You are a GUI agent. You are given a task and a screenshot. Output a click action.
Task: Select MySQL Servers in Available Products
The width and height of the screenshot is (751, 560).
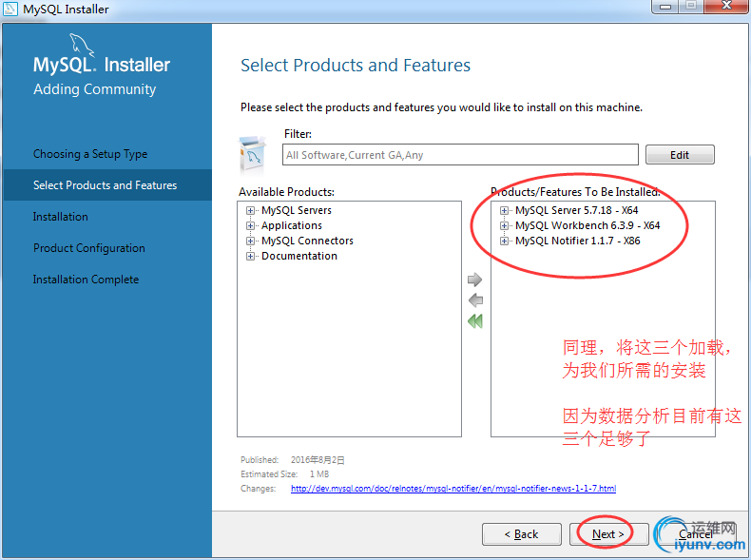[x=296, y=210]
